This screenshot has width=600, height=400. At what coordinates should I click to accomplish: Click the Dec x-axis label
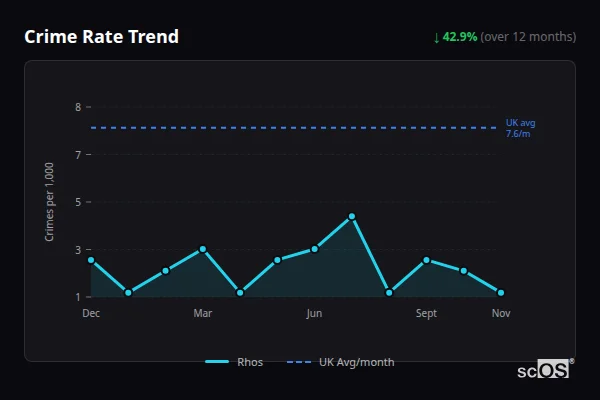pos(91,313)
